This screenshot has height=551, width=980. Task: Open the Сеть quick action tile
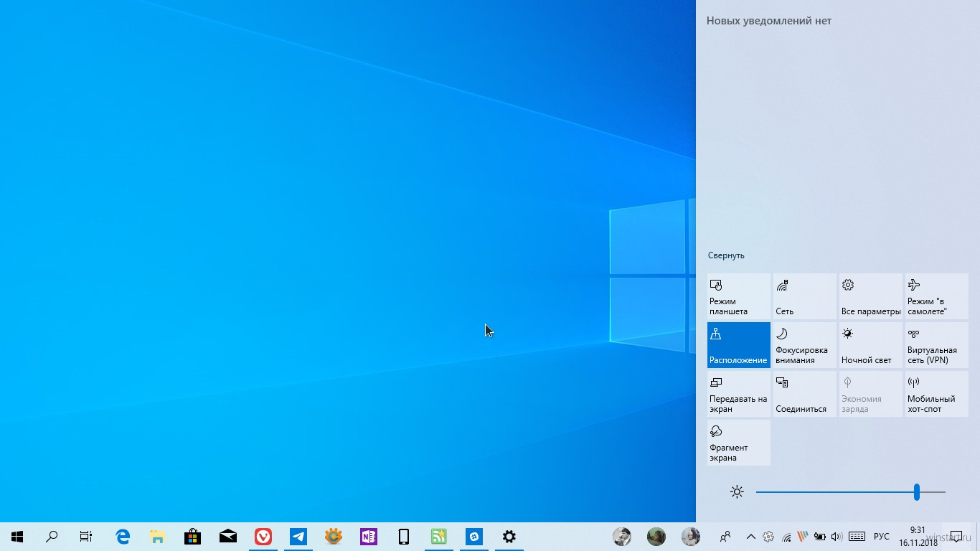pyautogui.click(x=804, y=296)
